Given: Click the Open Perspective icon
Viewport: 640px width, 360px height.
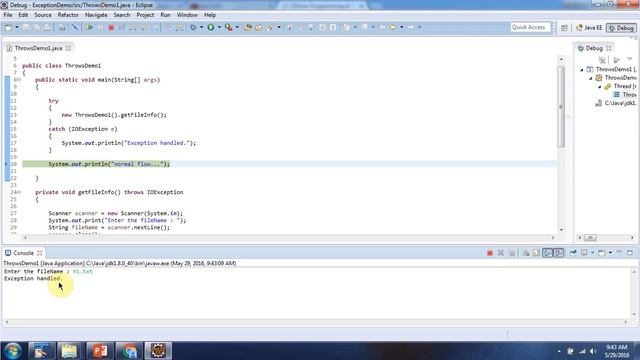Looking at the screenshot, I should pos(564,28).
